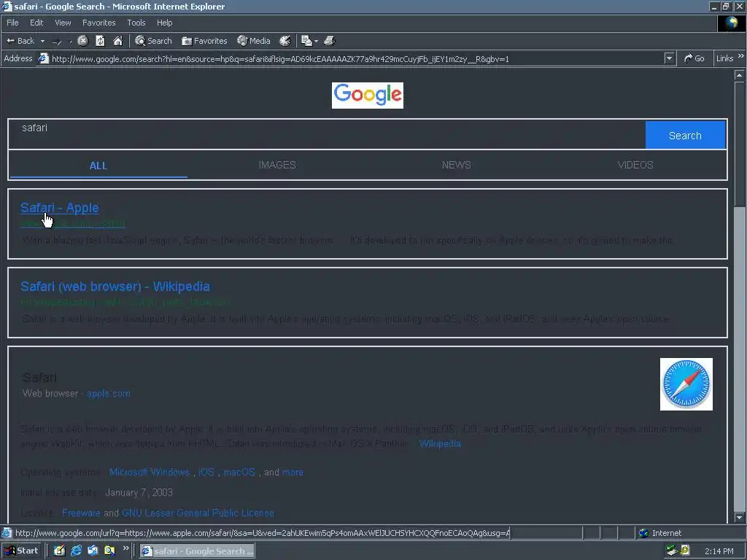The image size is (747, 560).
Task: Open the Edit menu
Action: coord(36,23)
